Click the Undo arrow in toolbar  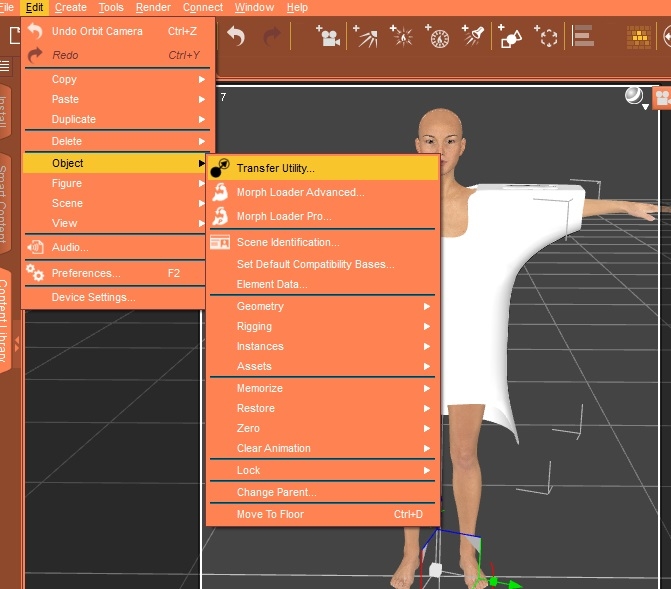point(236,38)
